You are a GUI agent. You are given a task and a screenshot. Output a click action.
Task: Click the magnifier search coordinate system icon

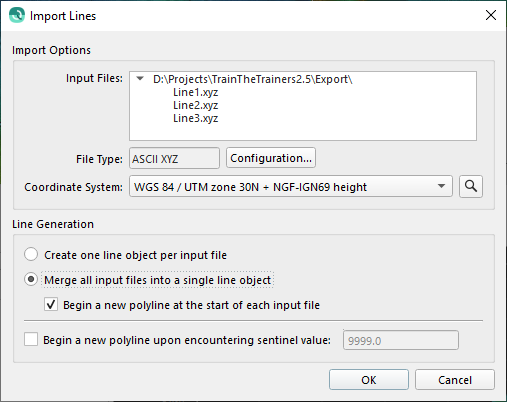pyautogui.click(x=471, y=186)
